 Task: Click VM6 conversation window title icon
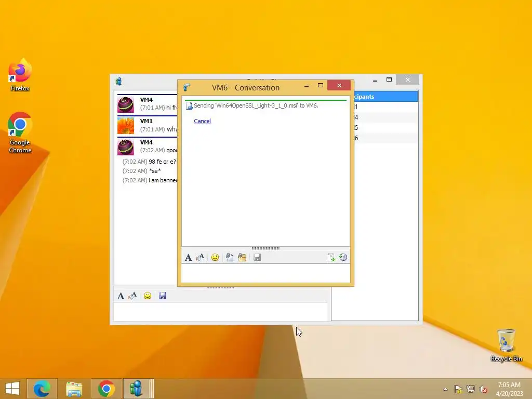tap(187, 87)
